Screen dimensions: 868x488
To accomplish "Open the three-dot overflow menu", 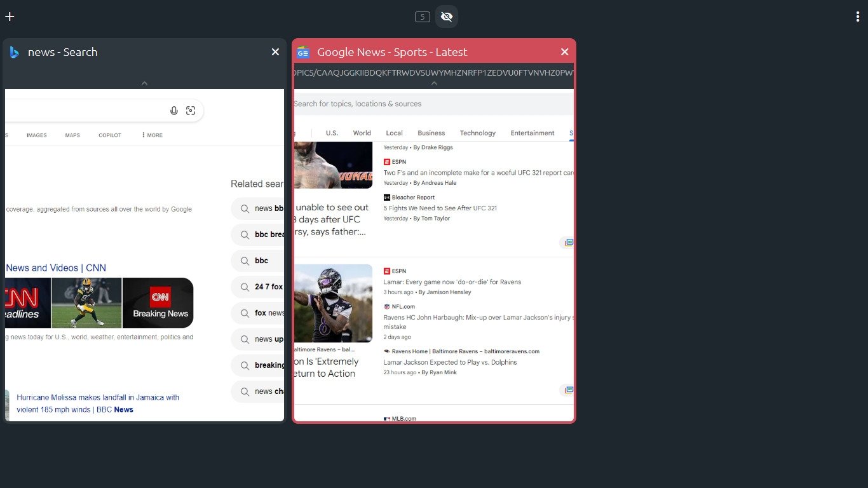I will pyautogui.click(x=857, y=17).
